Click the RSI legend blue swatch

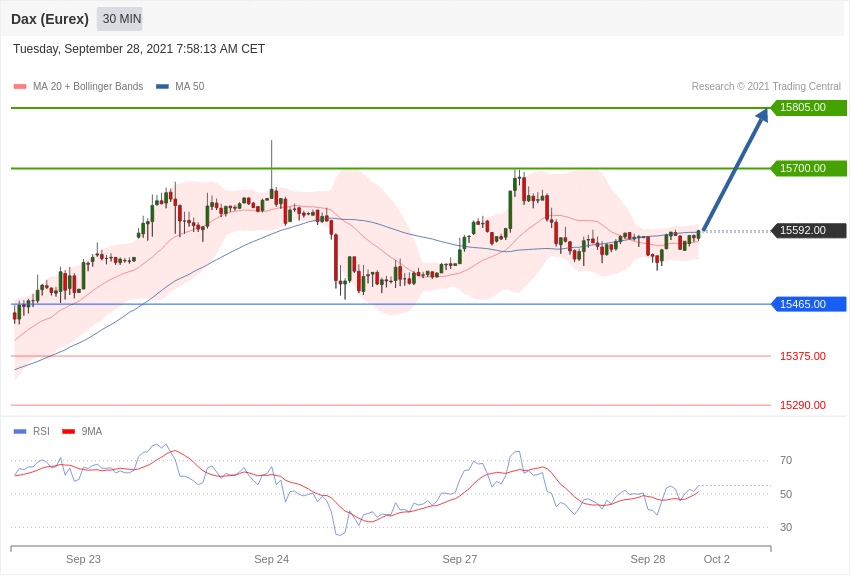[20, 432]
